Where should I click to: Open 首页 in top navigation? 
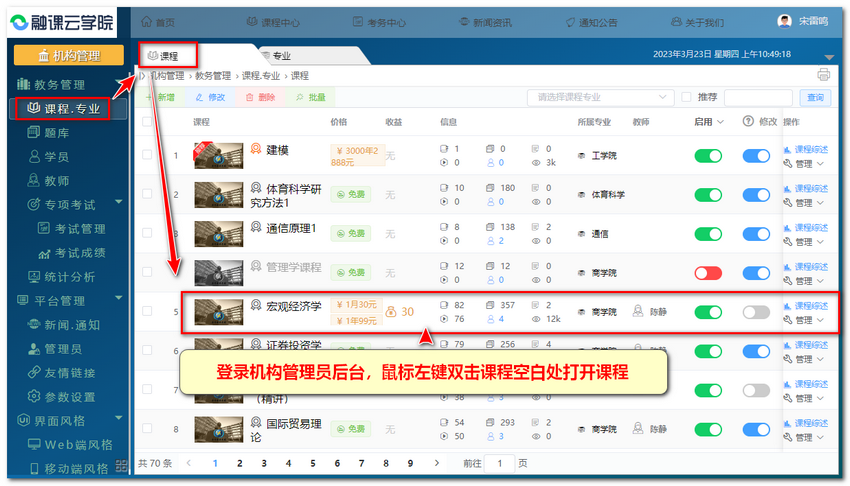click(158, 22)
